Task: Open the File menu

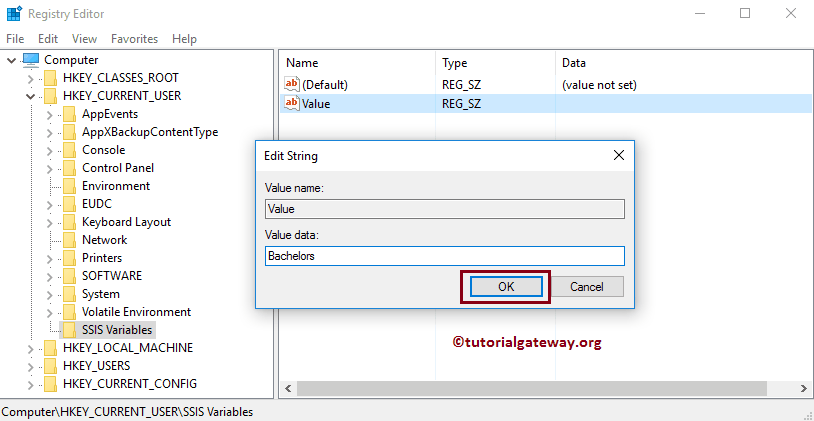Action: tap(15, 39)
